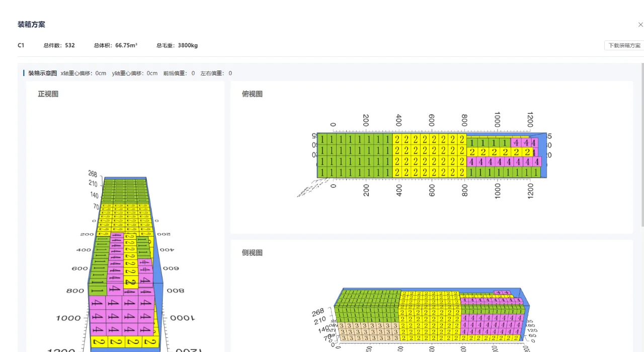
Task: Click the vertical scrollbar at right edge
Action: coord(642,145)
